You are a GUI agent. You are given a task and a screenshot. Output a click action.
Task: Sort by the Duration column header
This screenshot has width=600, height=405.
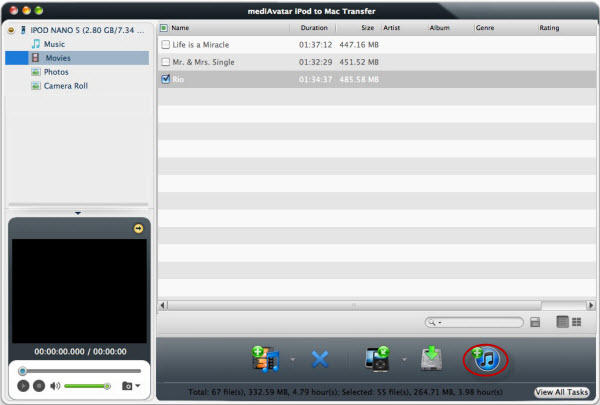(314, 28)
